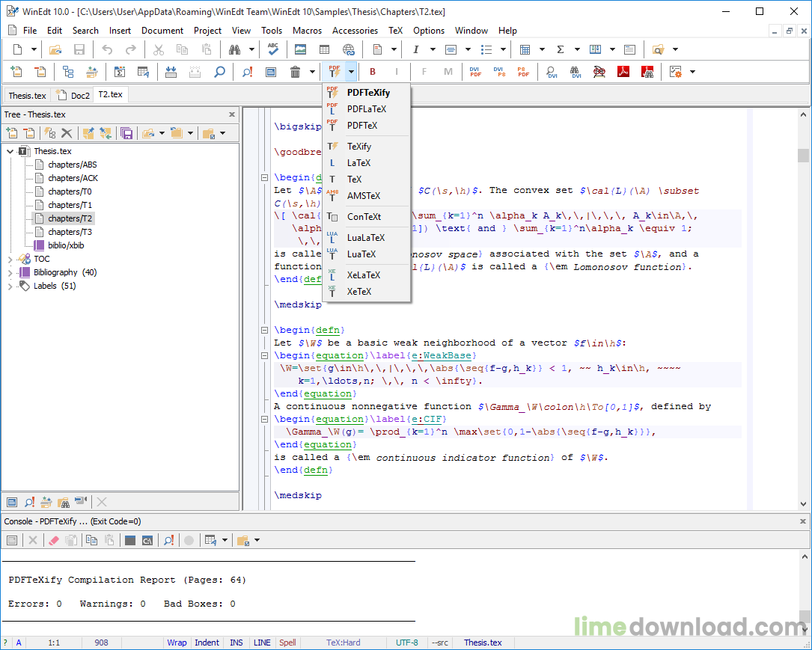The image size is (812, 650).
Task: Open the Macros menu
Action: (x=307, y=31)
